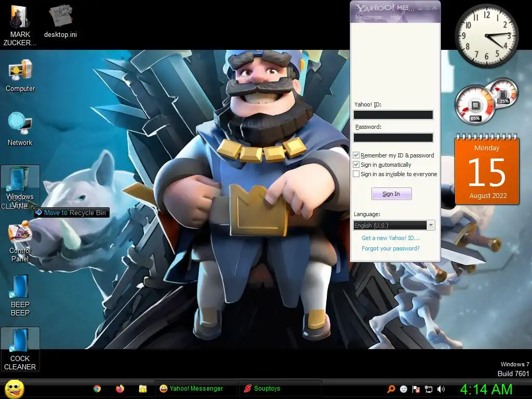Select the BEEP BEEP desktop shortcut
Viewport: 532px width, 399px height.
[20, 295]
